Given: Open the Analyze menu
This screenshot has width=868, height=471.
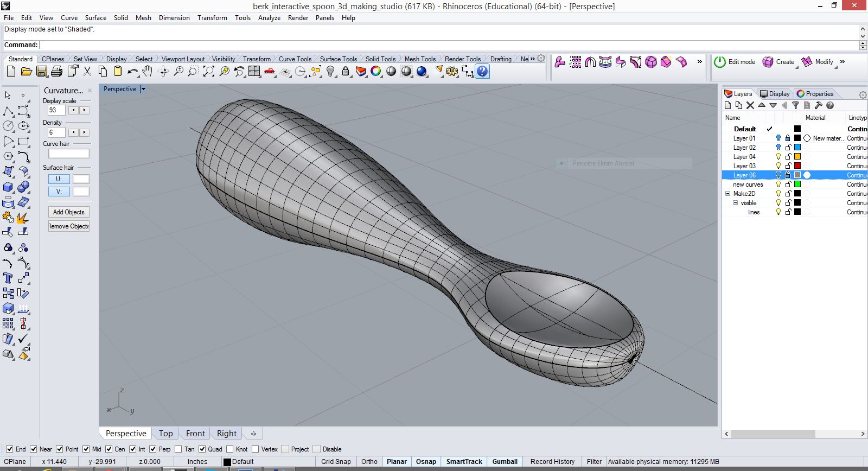Looking at the screenshot, I should [x=269, y=18].
